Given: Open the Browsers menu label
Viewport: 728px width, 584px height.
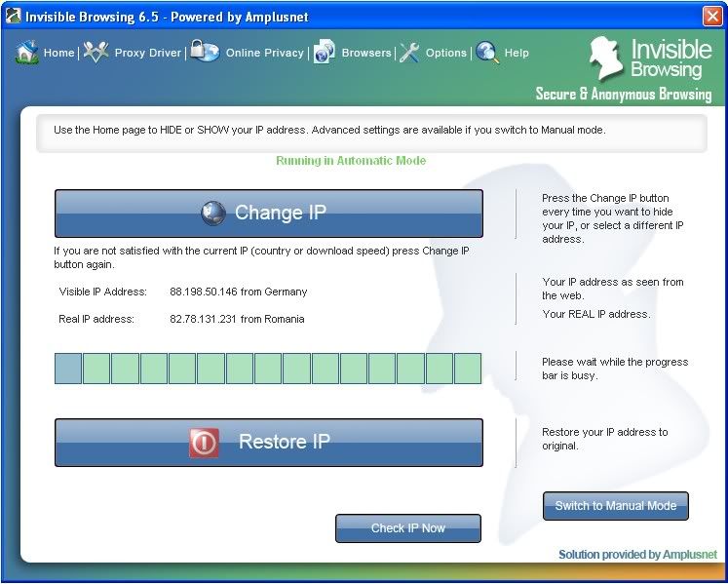Looking at the screenshot, I should click(x=365, y=53).
